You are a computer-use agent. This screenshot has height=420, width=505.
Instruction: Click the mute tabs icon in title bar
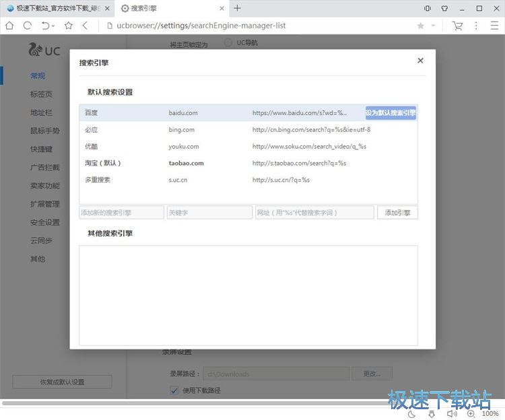click(x=428, y=9)
